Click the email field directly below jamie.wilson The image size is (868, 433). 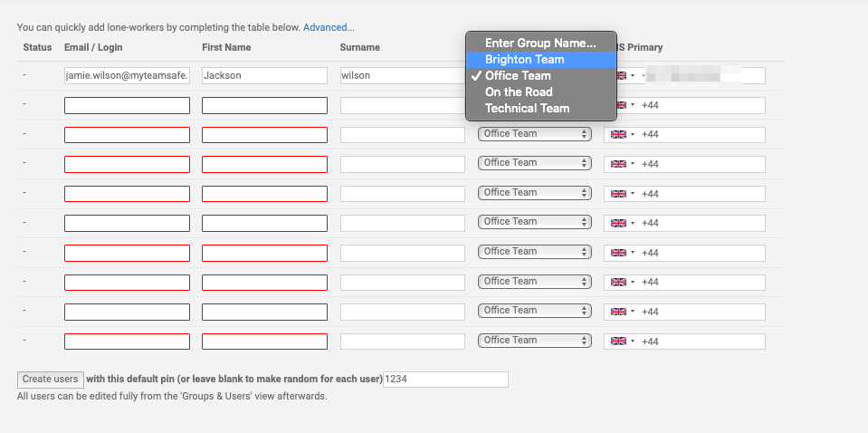[128, 105]
